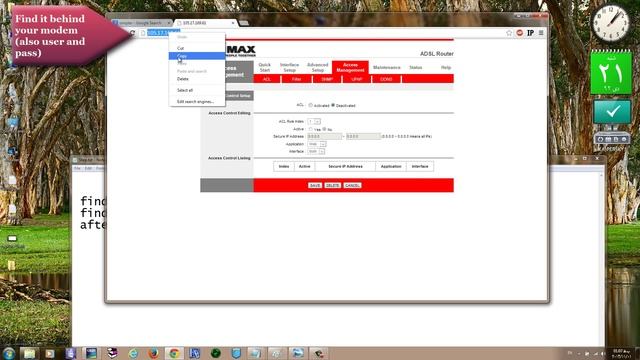Click the second Secure IP Address field

[x=363, y=136]
